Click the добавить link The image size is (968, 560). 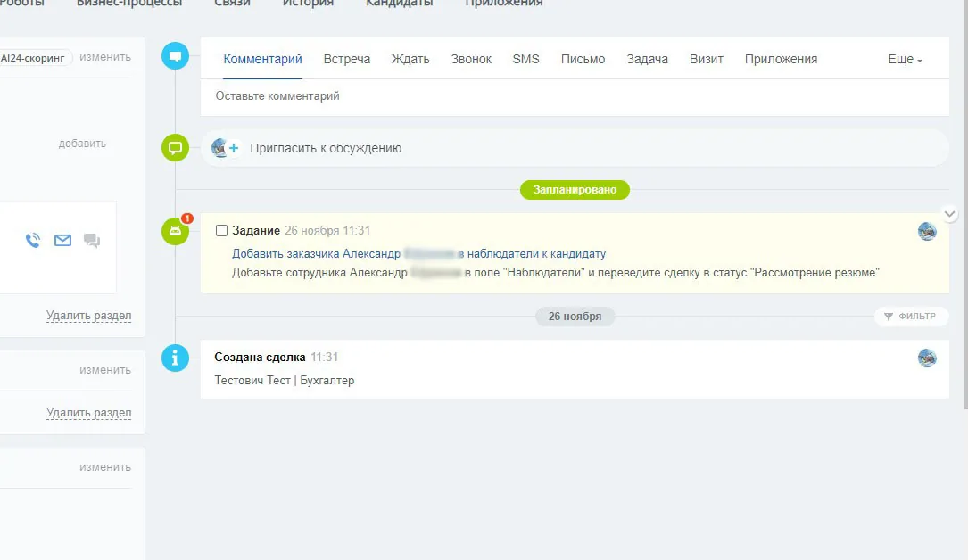pos(82,143)
